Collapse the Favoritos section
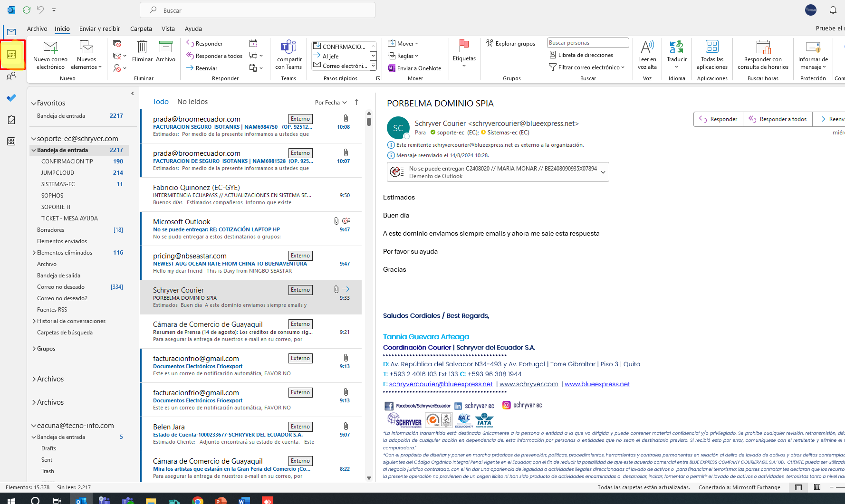The image size is (845, 504). [34, 103]
